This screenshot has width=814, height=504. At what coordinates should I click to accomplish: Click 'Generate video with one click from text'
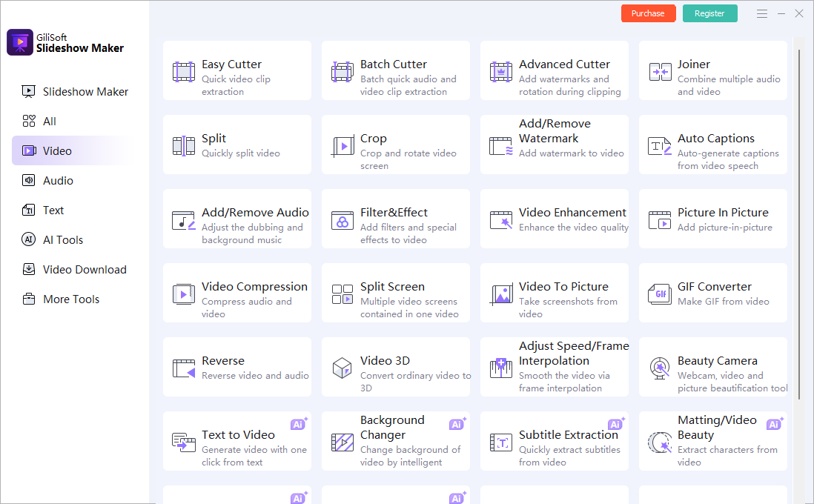point(254,456)
